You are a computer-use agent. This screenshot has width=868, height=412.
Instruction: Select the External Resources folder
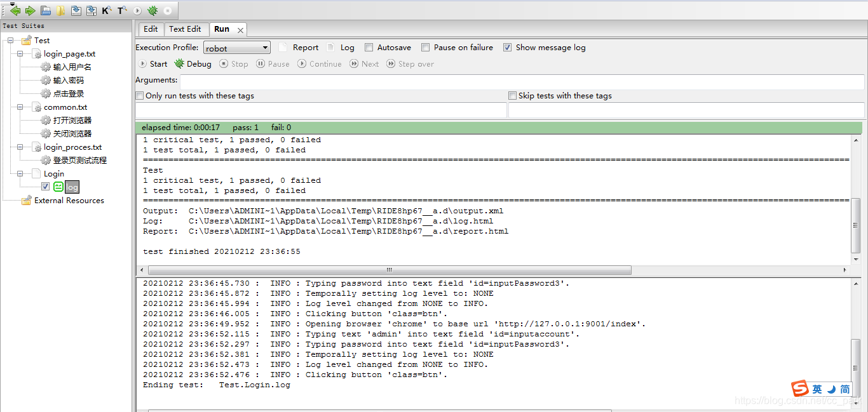click(x=69, y=201)
